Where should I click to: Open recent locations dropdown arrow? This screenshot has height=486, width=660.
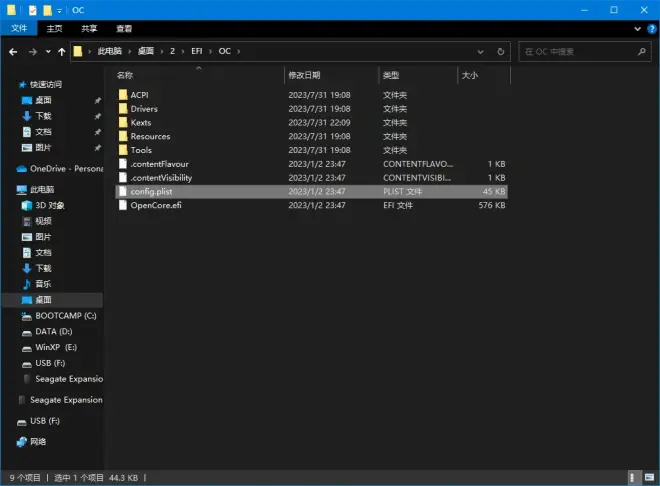[x=48, y=52]
